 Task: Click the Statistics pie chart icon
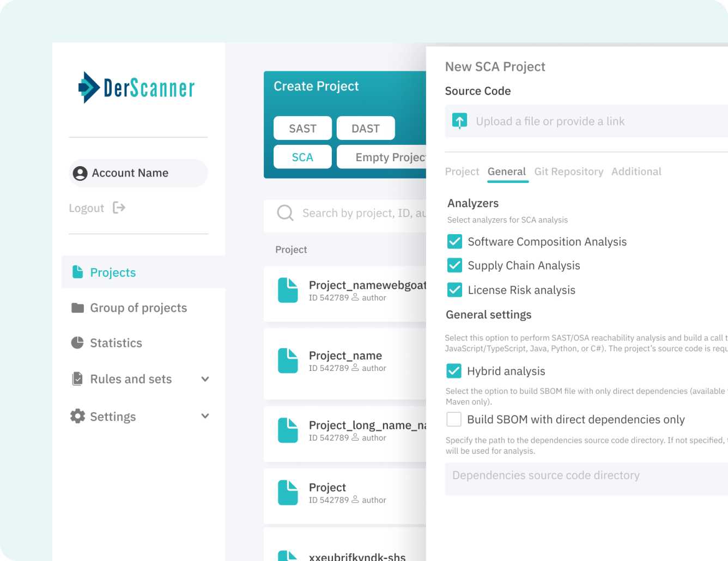coord(77,343)
